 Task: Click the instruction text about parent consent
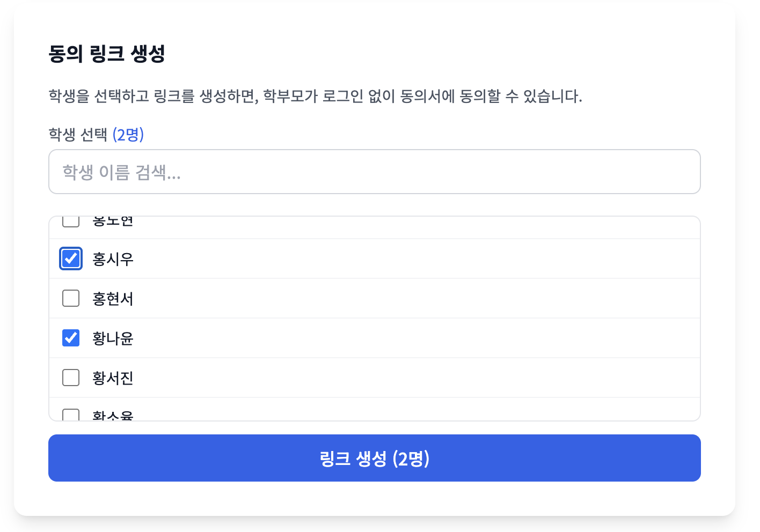click(315, 97)
